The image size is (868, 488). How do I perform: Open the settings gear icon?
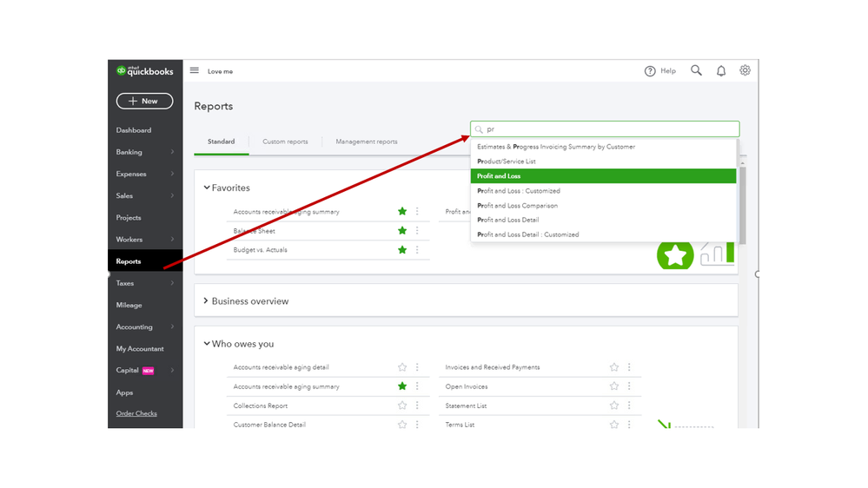click(x=745, y=70)
